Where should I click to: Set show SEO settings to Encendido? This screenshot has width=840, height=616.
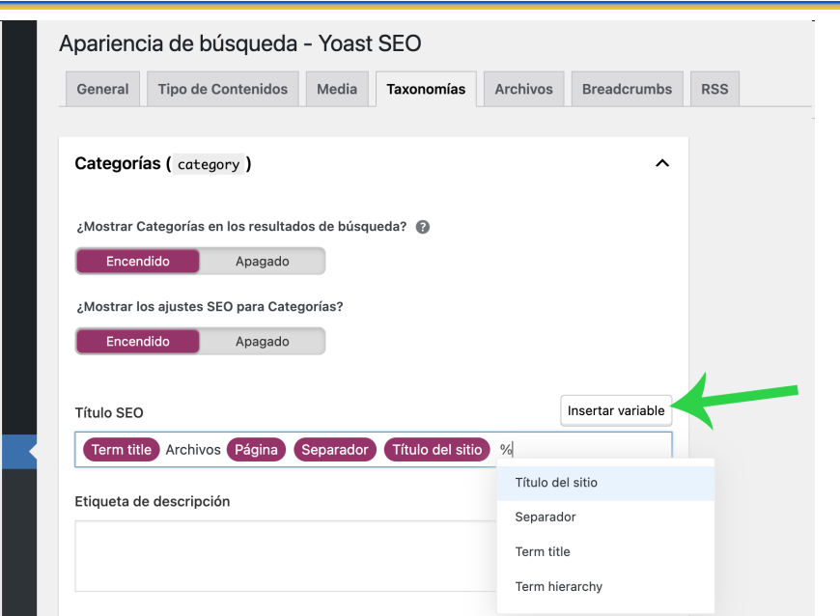[138, 342]
